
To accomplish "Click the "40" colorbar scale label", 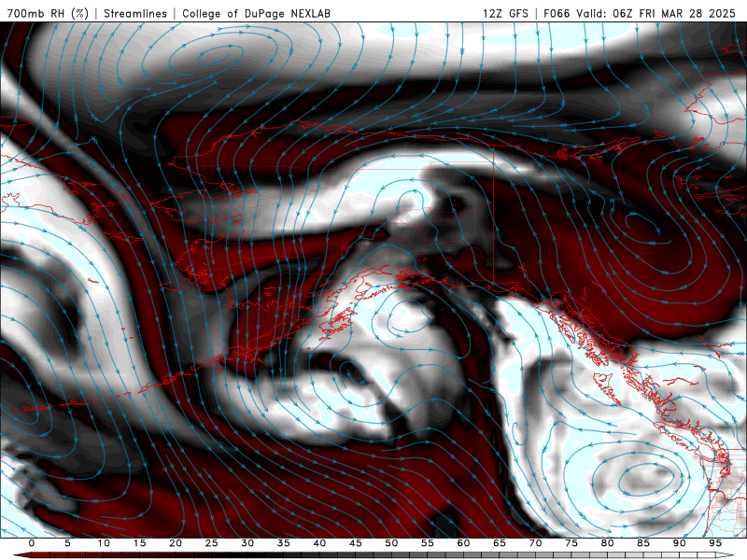I will point(319,543).
